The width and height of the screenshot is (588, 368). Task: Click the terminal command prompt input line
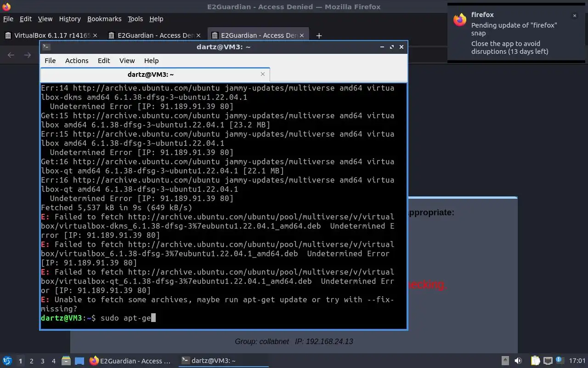tap(223, 318)
